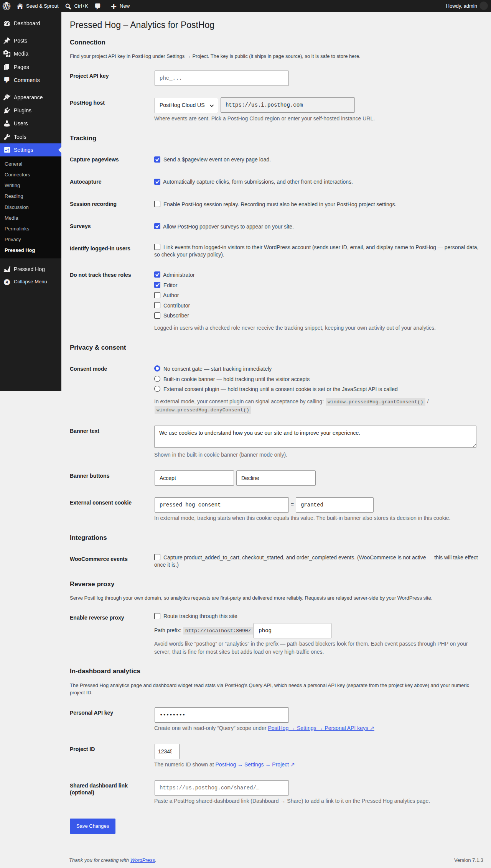Viewport: 491px width, 868px height.
Task: Click the Dashboard gauge icon
Action: coord(7,23)
